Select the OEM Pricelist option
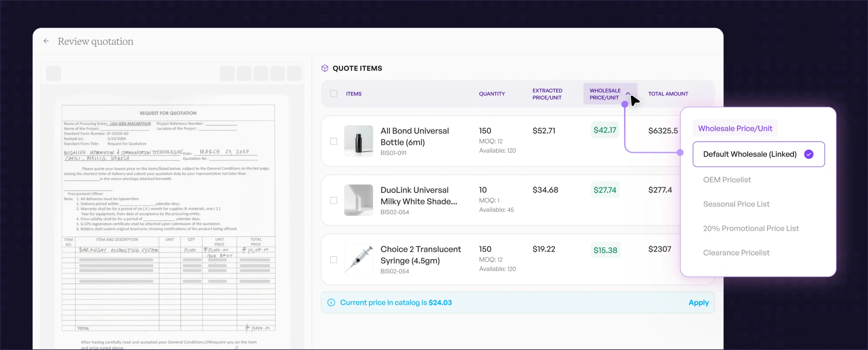The height and width of the screenshot is (350, 868). tap(727, 180)
